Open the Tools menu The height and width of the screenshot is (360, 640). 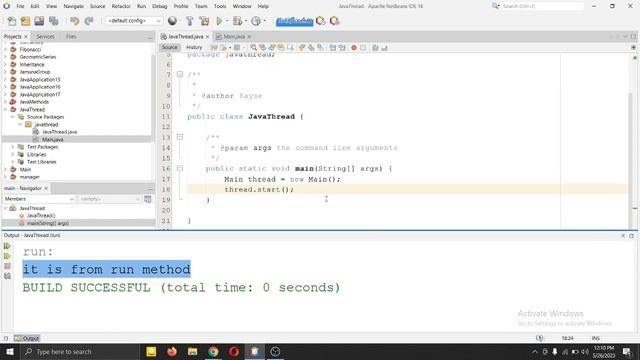[220, 6]
